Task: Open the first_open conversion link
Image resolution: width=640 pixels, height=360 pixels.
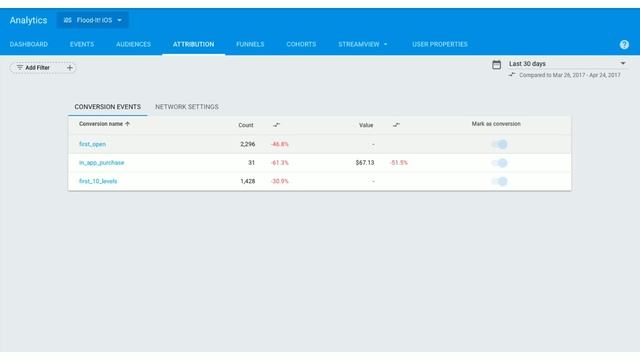Action: click(x=92, y=144)
